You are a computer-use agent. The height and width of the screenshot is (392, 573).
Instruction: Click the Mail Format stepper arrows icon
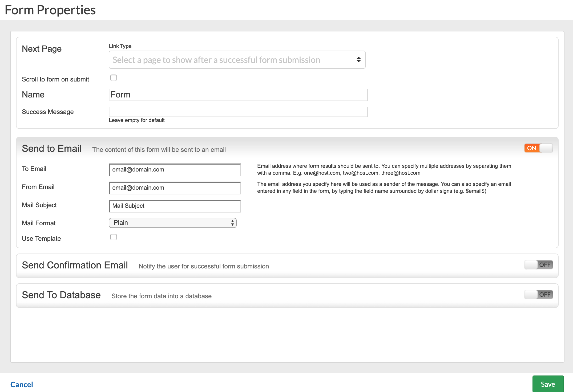point(232,223)
